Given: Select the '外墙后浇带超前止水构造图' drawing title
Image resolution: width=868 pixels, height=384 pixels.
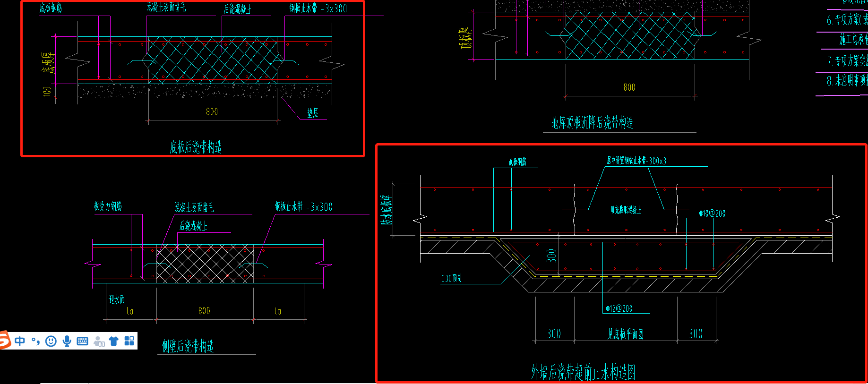Looking at the screenshot, I should [583, 372].
